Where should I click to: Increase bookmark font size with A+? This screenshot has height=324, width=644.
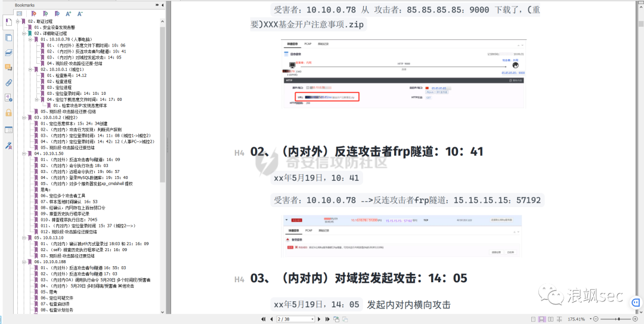[x=69, y=14]
